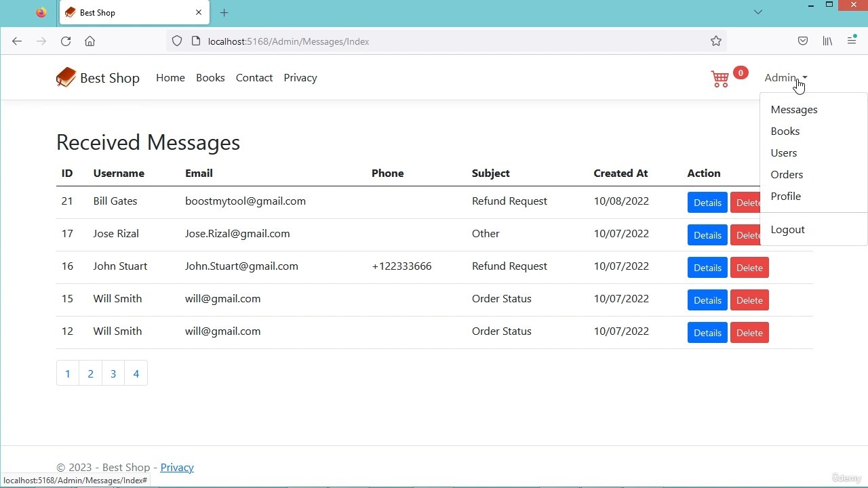Viewport: 868px width, 488px height.
Task: Collapse the Admin dropdown menu
Action: 785,78
